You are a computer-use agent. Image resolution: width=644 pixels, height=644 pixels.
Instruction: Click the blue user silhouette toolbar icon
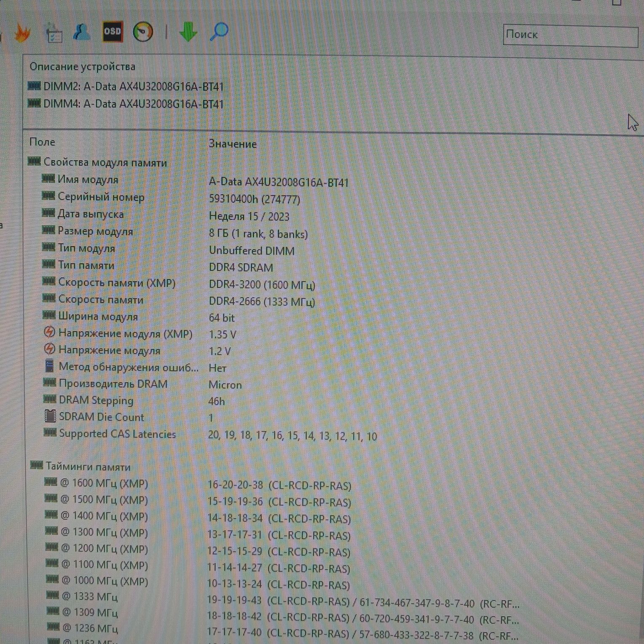point(81,32)
